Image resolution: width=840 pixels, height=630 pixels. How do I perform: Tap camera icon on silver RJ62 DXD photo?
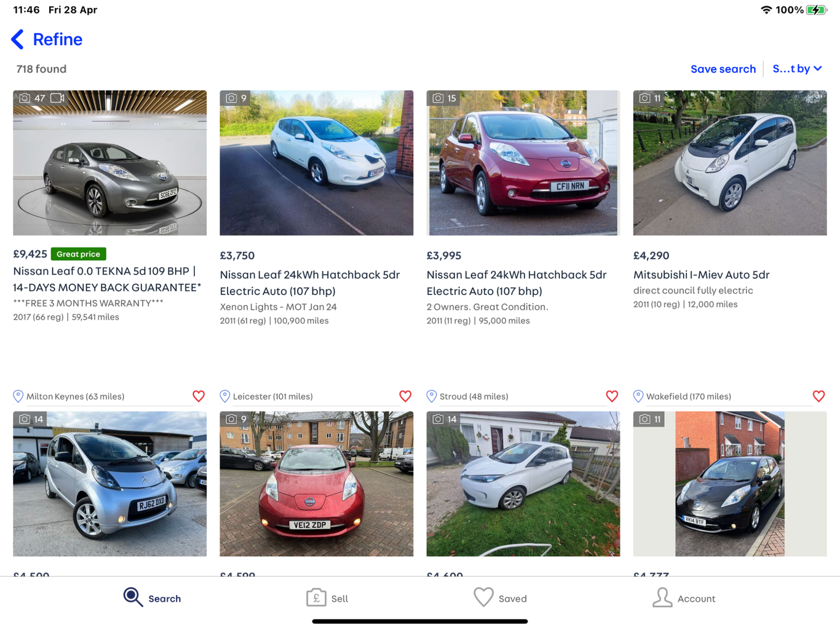coord(25,419)
